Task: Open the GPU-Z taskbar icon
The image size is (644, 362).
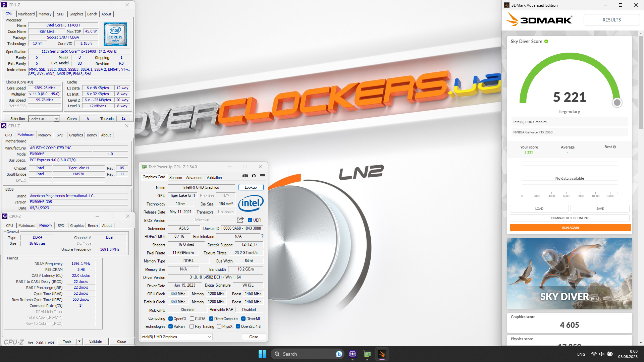Action: [x=367, y=354]
